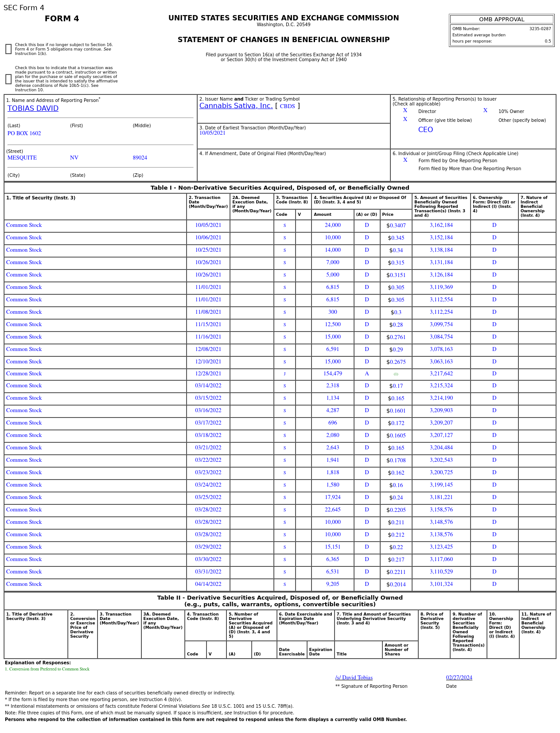Click the 10/06/2021 transaction date

click(208, 238)
